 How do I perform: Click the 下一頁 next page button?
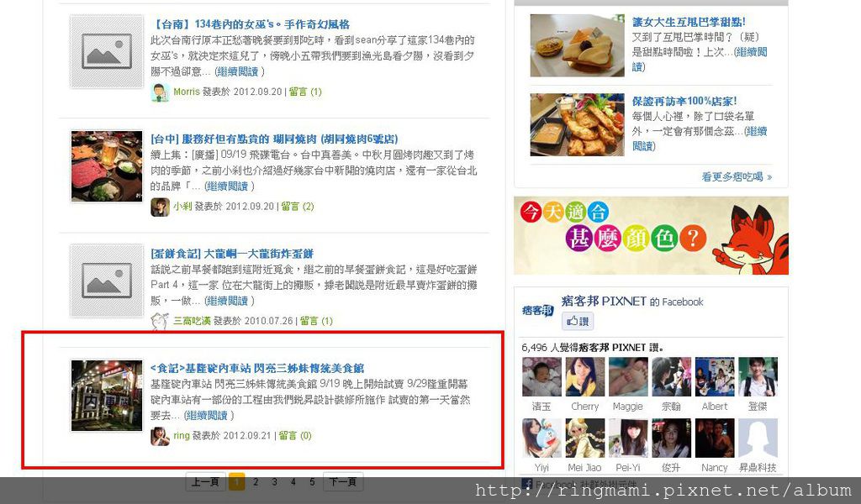click(x=343, y=481)
